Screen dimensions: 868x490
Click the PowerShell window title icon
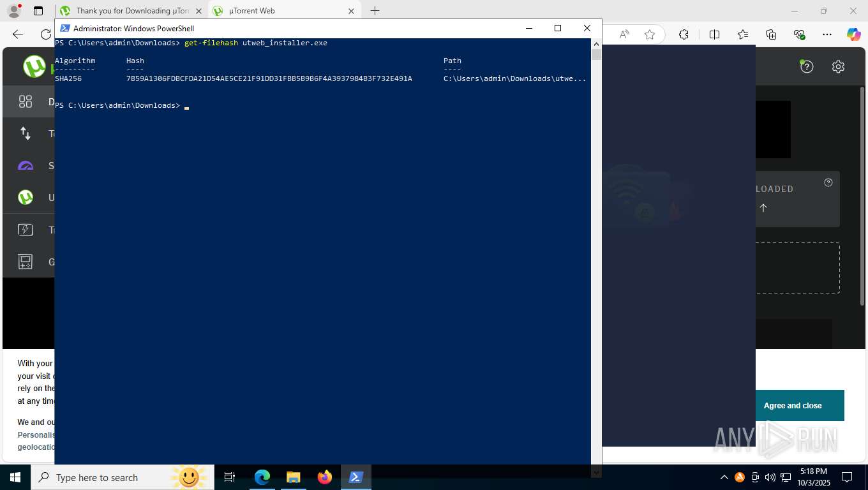click(x=64, y=28)
